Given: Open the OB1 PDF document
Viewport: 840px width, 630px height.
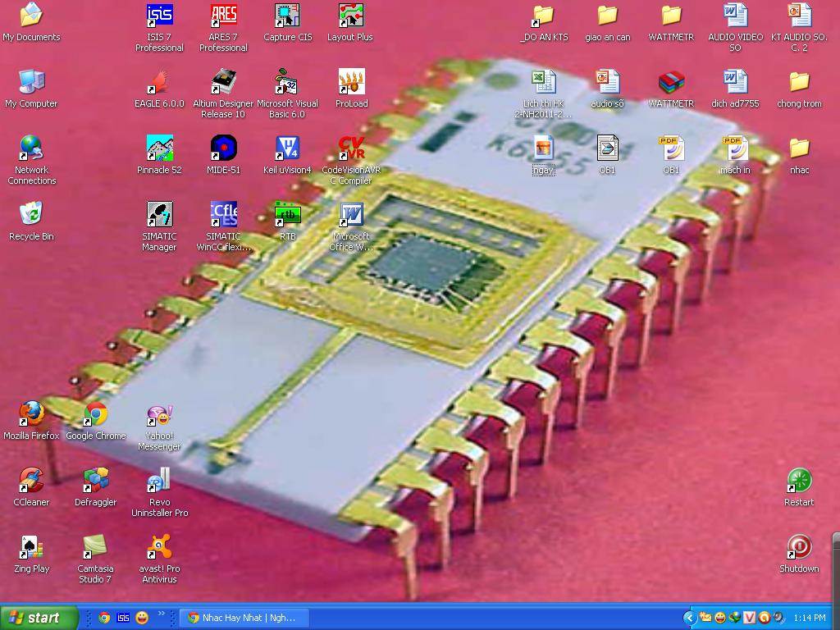Looking at the screenshot, I should point(671,148).
